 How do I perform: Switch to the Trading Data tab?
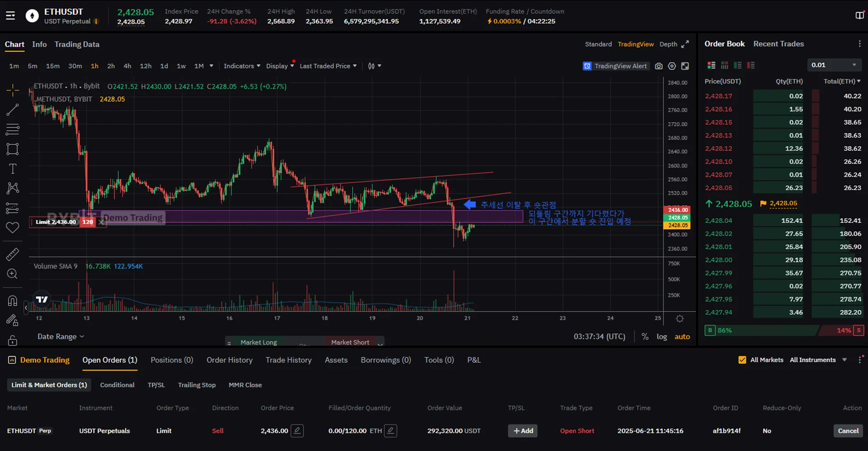pyautogui.click(x=77, y=44)
